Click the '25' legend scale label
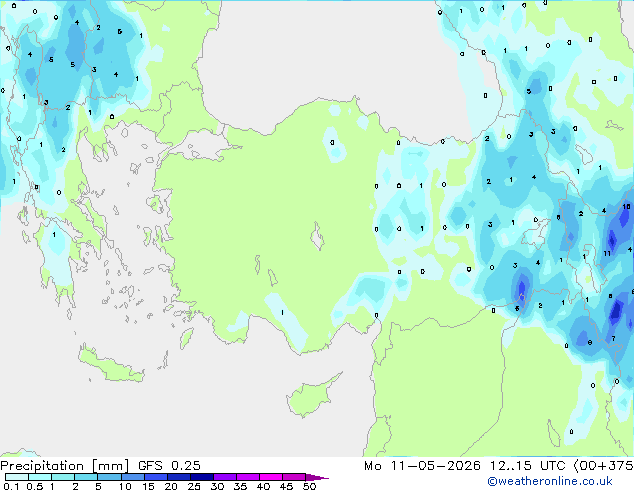The height and width of the screenshot is (490, 634). tap(194, 486)
